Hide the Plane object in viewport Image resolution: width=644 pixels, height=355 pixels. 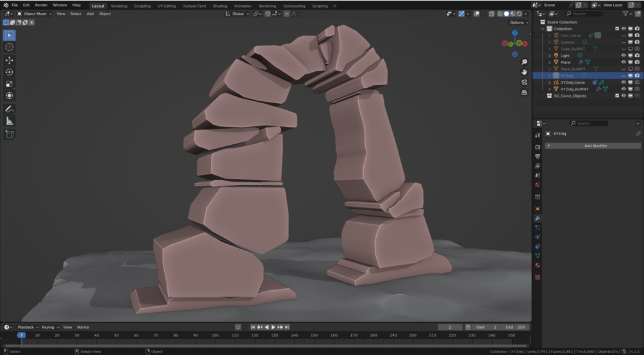click(x=623, y=62)
